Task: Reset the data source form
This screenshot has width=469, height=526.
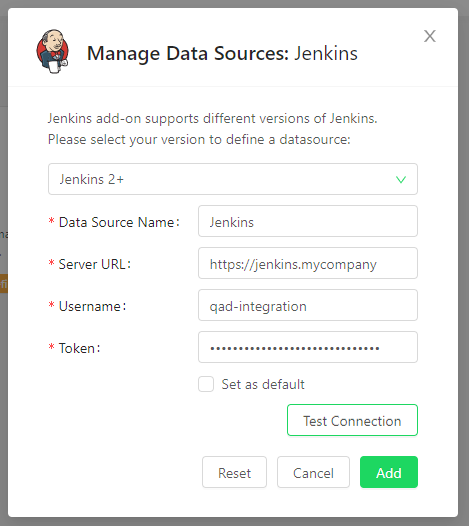Action: pos(234,472)
